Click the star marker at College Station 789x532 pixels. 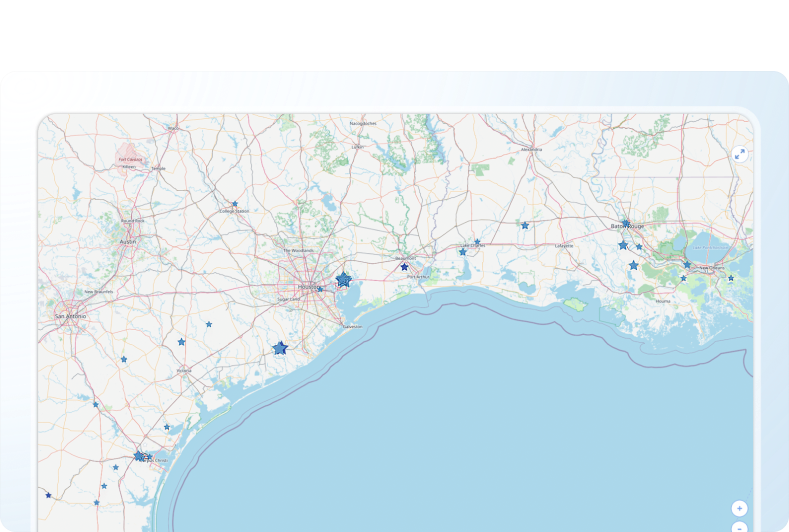click(235, 204)
